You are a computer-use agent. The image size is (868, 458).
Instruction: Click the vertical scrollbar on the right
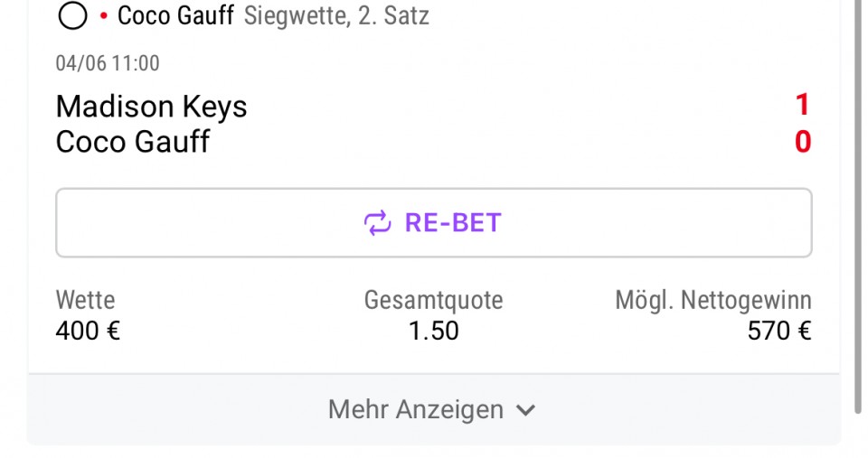tap(857, 206)
